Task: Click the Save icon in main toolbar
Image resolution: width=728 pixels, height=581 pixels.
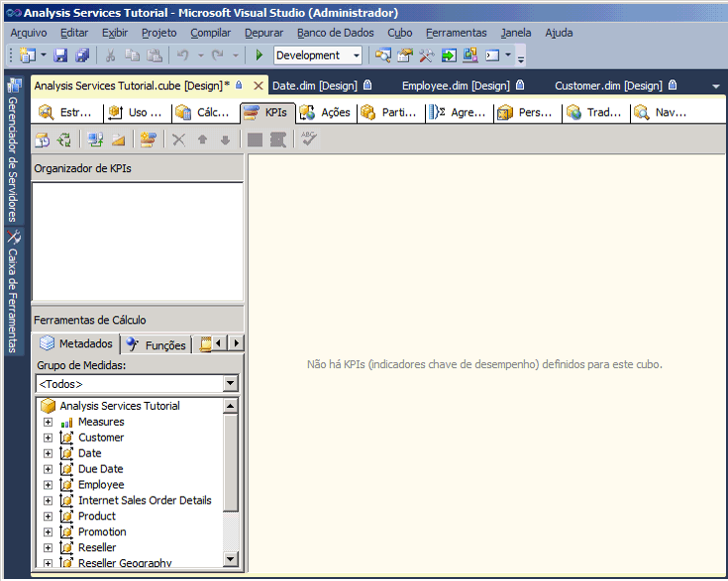Action: 60,55
